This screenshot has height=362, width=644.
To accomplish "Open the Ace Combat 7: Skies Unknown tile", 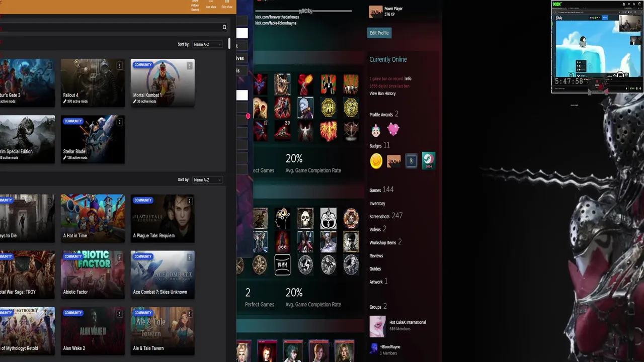I will pyautogui.click(x=163, y=275).
